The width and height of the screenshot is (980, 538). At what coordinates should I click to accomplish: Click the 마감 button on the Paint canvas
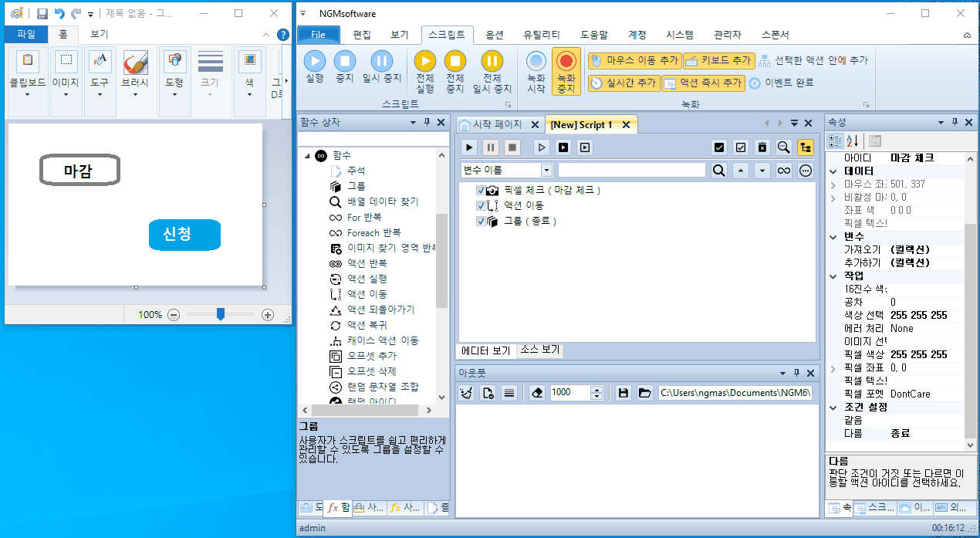pyautogui.click(x=79, y=171)
